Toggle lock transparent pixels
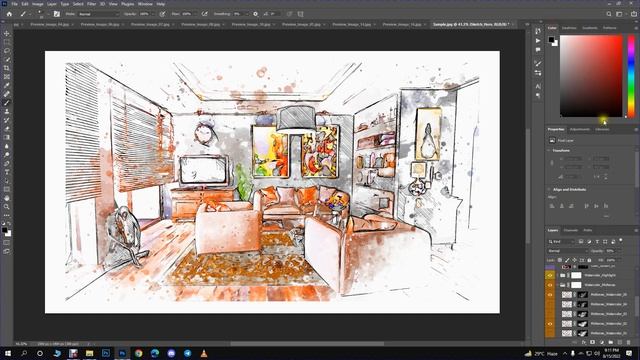The image size is (640, 360). click(560, 260)
